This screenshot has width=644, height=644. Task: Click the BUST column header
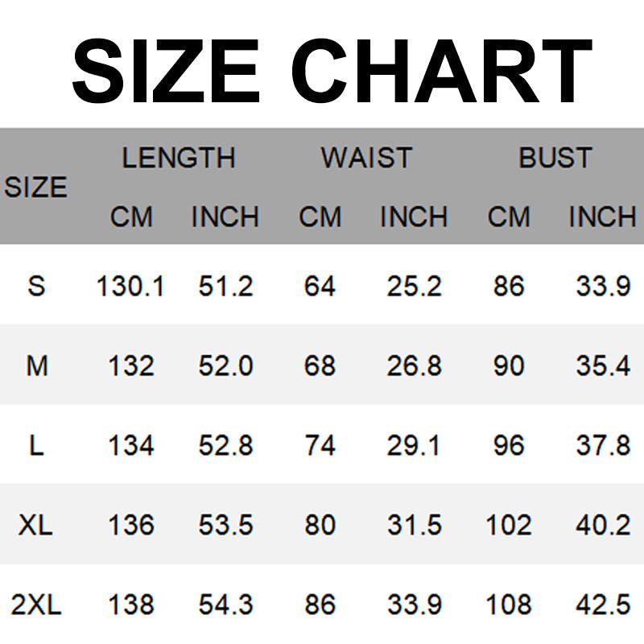(x=555, y=158)
